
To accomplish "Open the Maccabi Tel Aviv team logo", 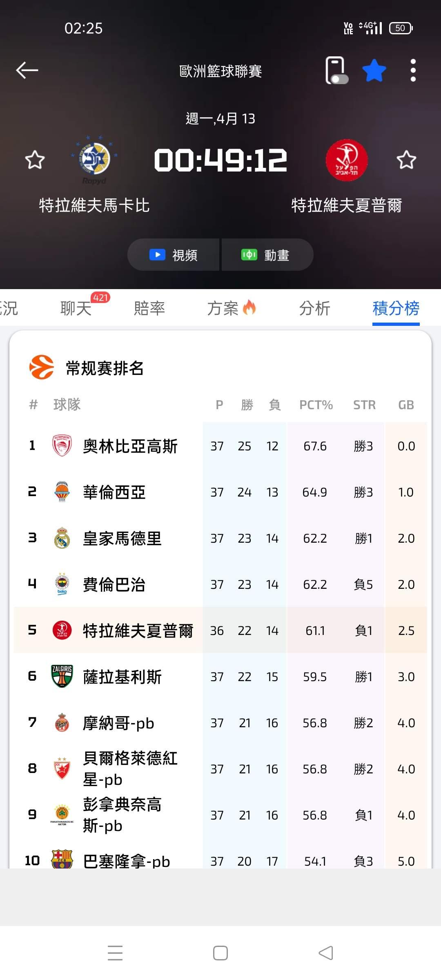I will pyautogui.click(x=94, y=158).
